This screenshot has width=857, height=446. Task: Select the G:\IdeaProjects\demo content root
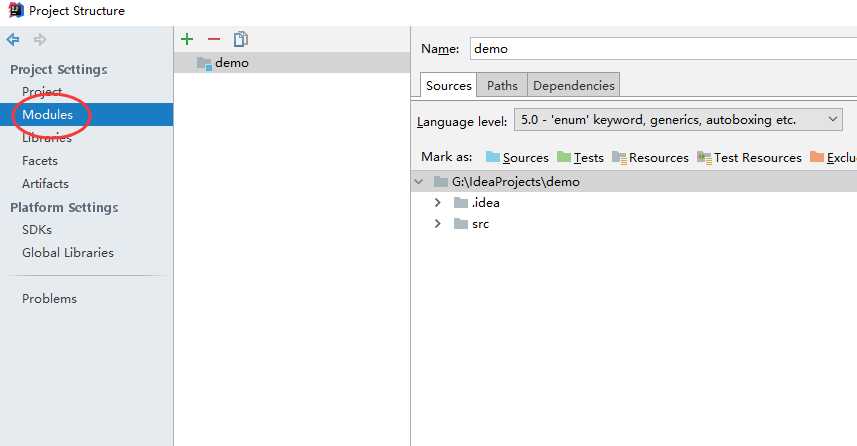click(634, 181)
